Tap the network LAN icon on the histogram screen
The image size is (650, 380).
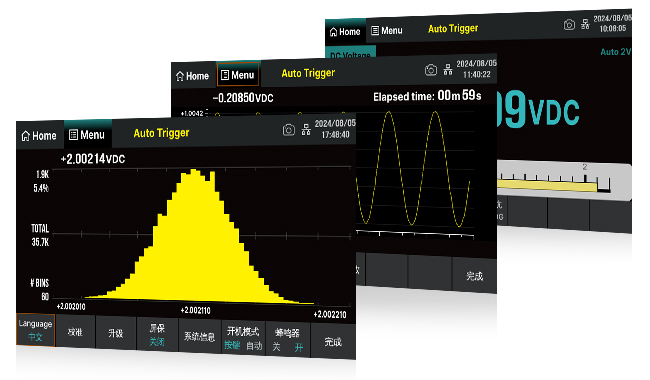pyautogui.click(x=306, y=130)
